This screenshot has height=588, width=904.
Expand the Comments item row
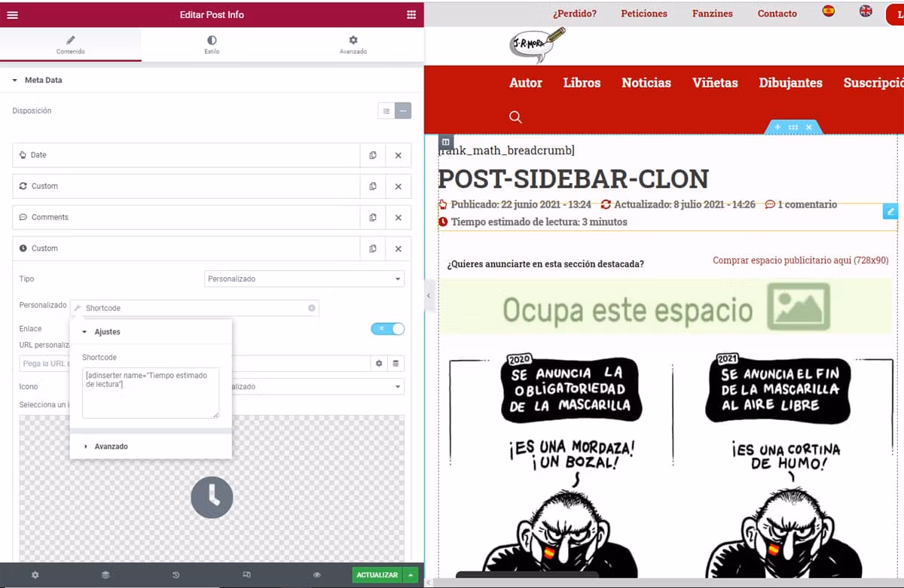coord(186,218)
